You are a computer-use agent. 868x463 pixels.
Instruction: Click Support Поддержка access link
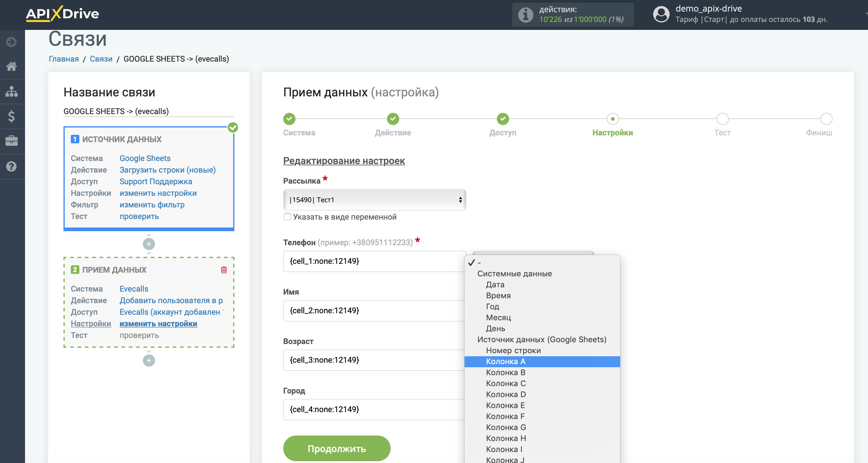156,181
